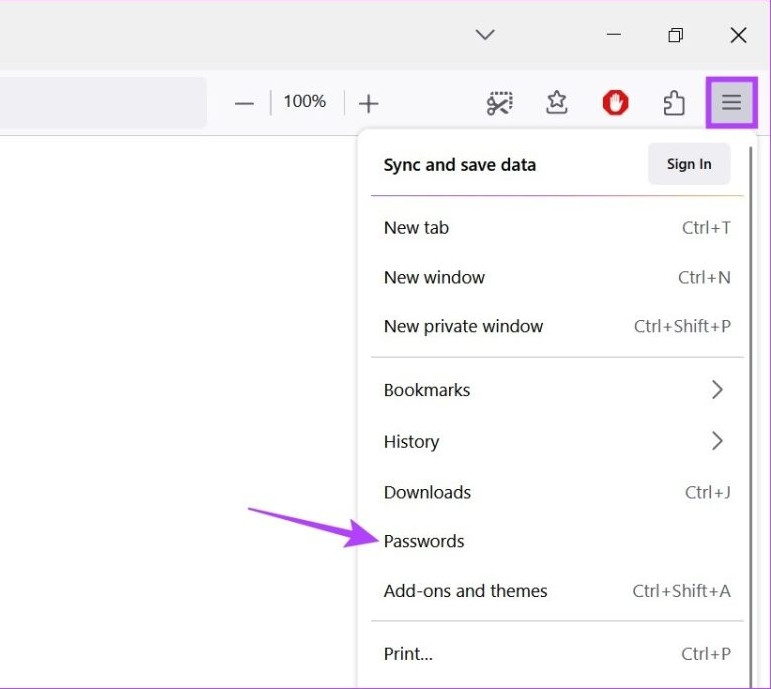Expand the Bookmarks submenu

tap(557, 390)
